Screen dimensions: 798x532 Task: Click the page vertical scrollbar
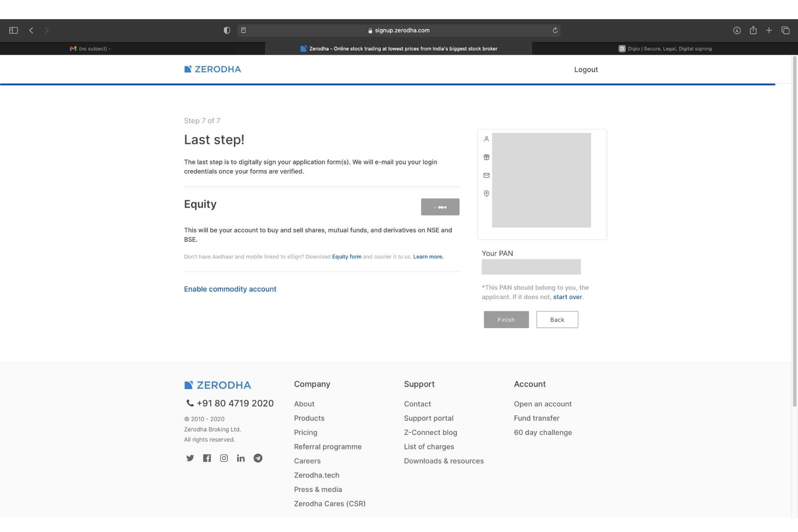[x=795, y=231]
